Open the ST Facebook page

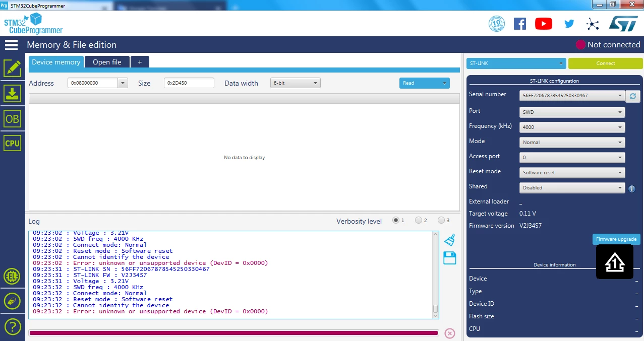(520, 24)
